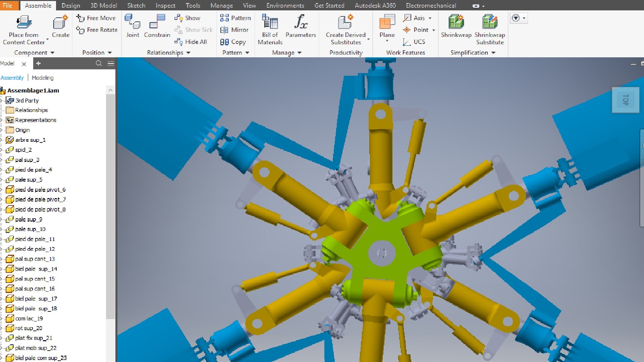
Task: Click the browser scroll up arrow
Action: point(110,90)
